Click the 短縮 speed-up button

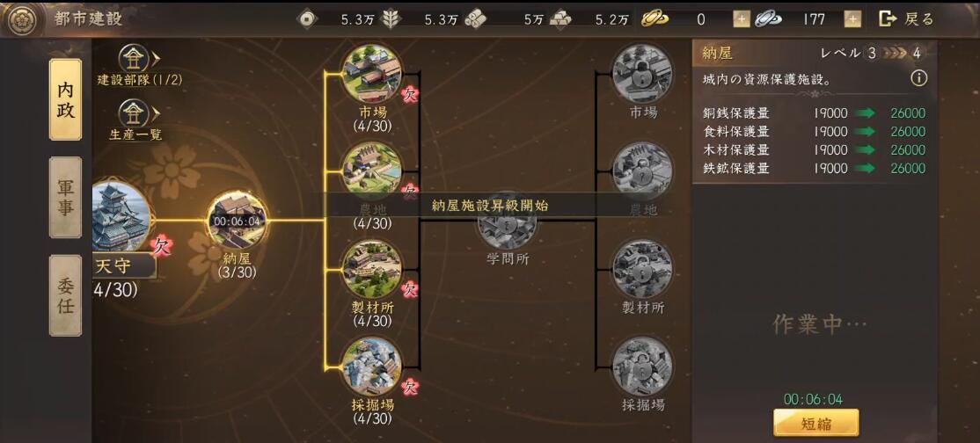click(x=815, y=423)
